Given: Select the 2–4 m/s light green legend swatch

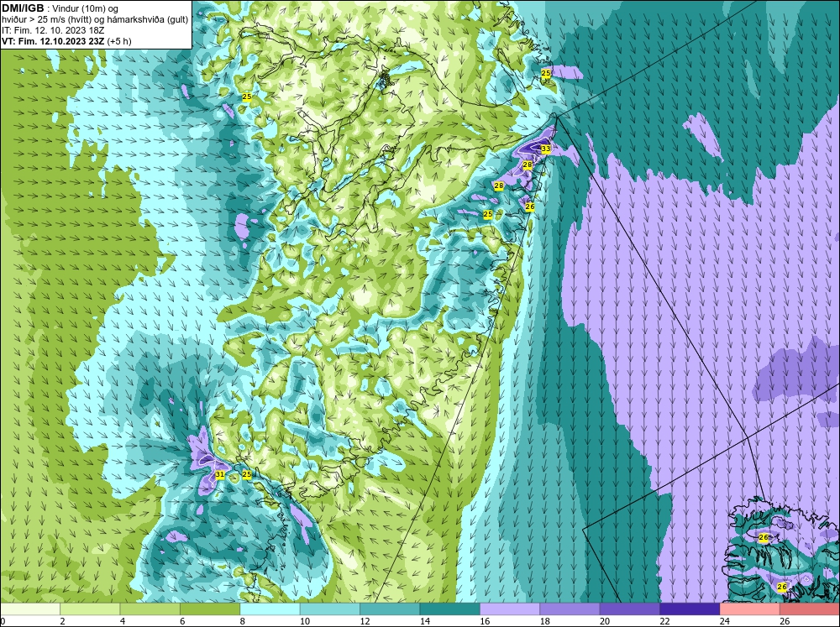Looking at the screenshot, I should point(90,609).
